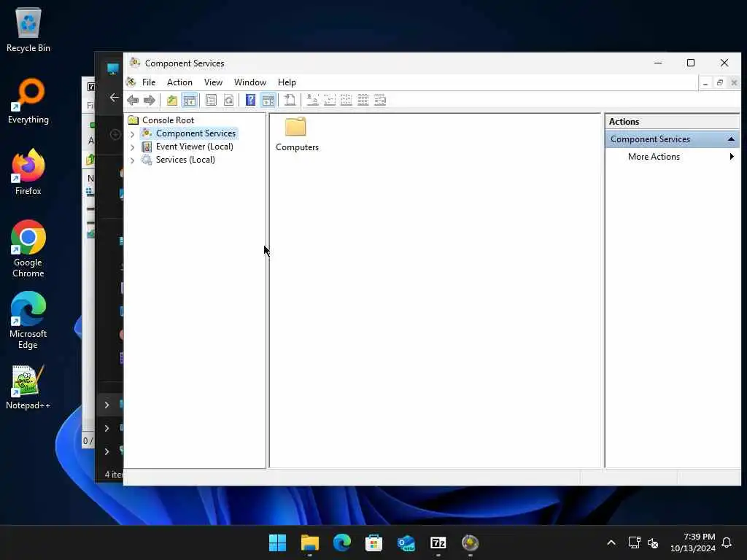Click the console icon left of File menu

point(131,82)
